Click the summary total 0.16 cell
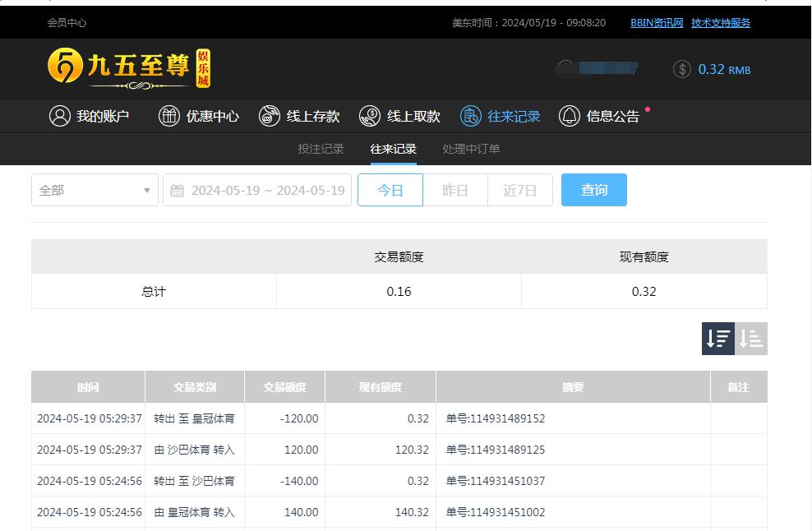 pyautogui.click(x=399, y=291)
